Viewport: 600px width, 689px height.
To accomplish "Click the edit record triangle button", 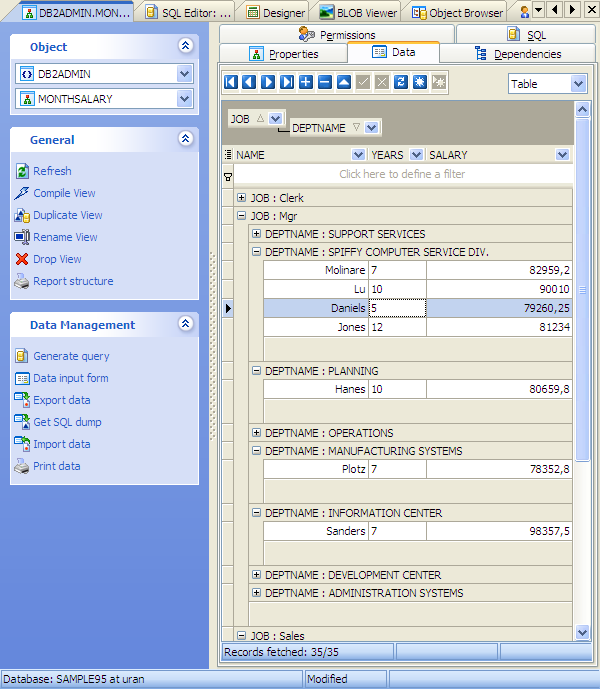I will tap(344, 82).
